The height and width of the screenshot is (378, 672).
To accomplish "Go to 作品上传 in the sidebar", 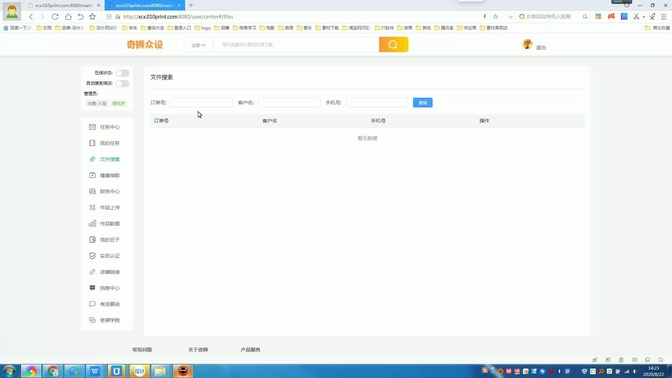I will 105,207.
